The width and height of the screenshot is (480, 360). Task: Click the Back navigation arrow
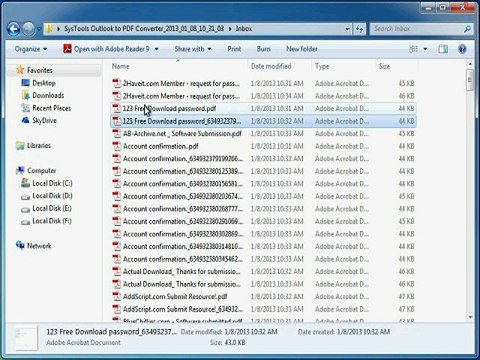(13, 29)
